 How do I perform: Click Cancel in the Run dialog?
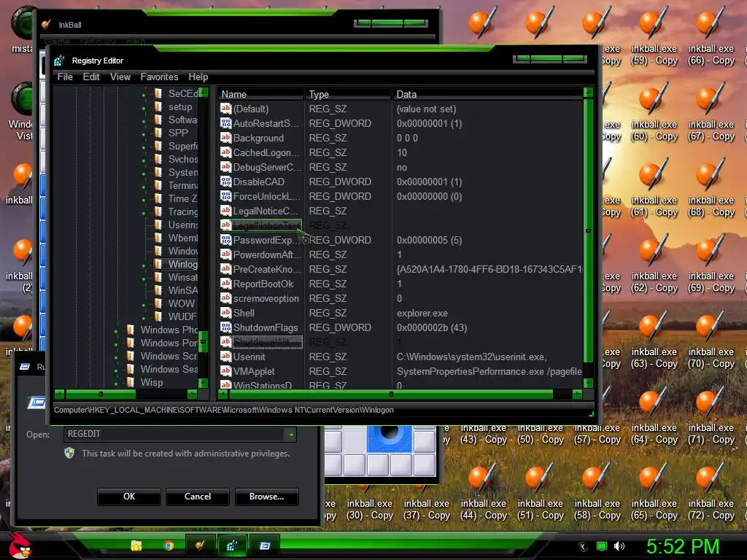pos(198,496)
